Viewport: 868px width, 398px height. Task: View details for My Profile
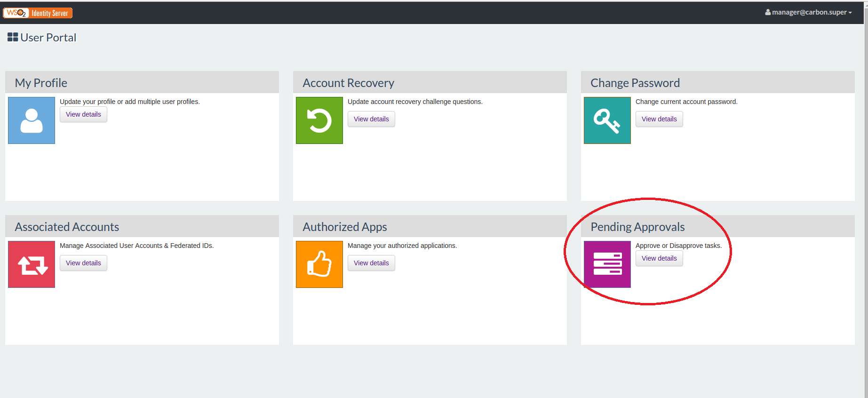click(83, 114)
